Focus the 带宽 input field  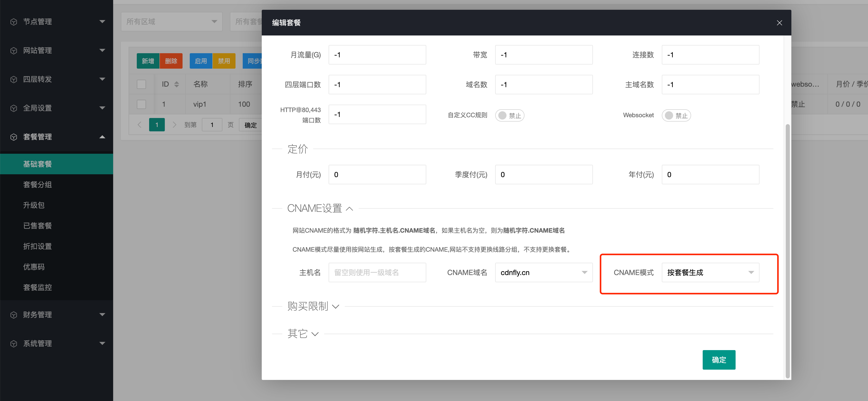tap(544, 54)
